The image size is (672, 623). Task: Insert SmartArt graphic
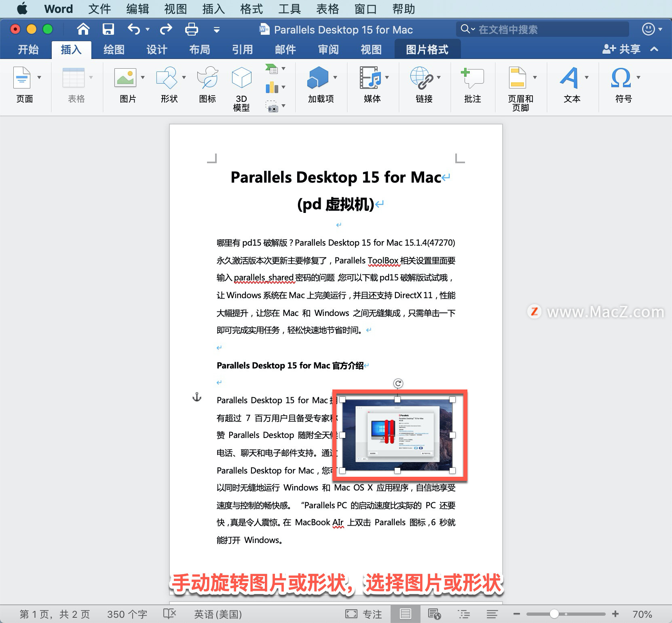[272, 69]
